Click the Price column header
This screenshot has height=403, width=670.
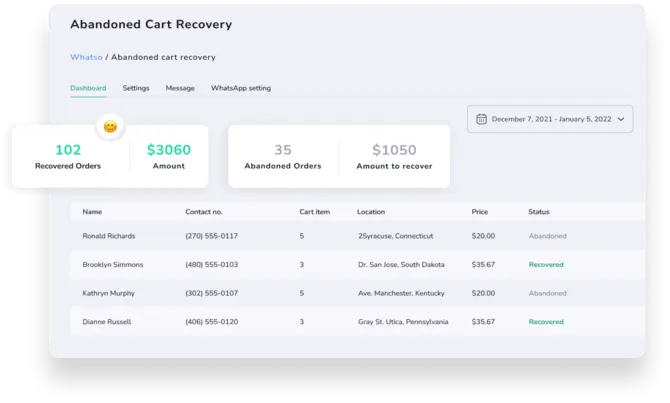pos(479,212)
